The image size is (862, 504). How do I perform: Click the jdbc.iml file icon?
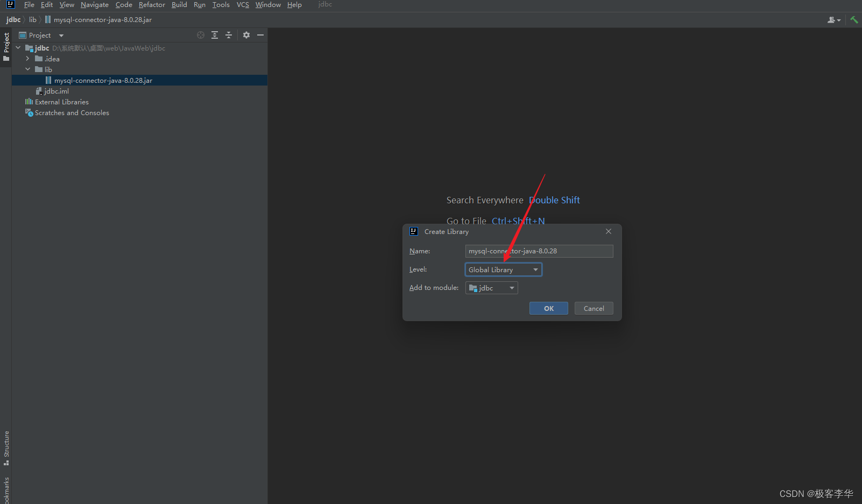click(x=39, y=91)
